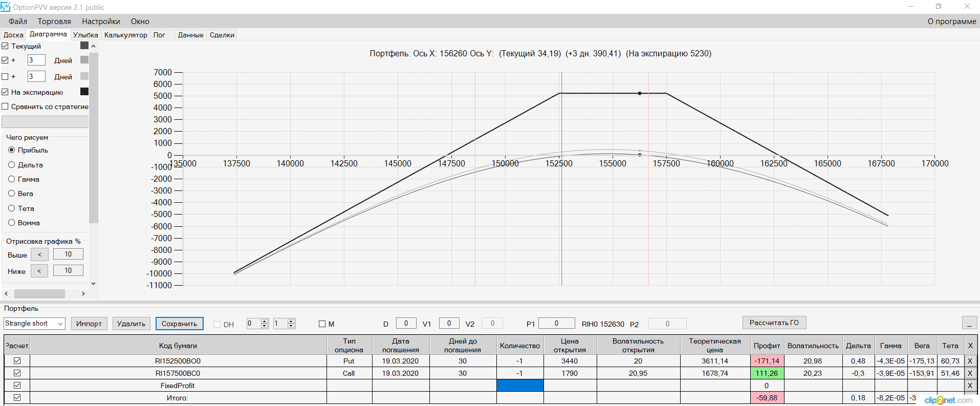Switch to the Лог tab
The image size is (980, 406).
[159, 35]
